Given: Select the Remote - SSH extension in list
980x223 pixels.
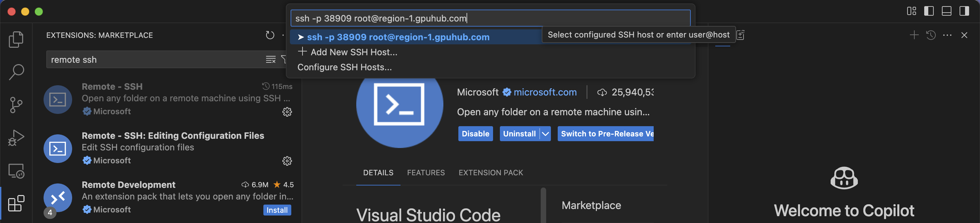Looking at the screenshot, I should pos(167,99).
